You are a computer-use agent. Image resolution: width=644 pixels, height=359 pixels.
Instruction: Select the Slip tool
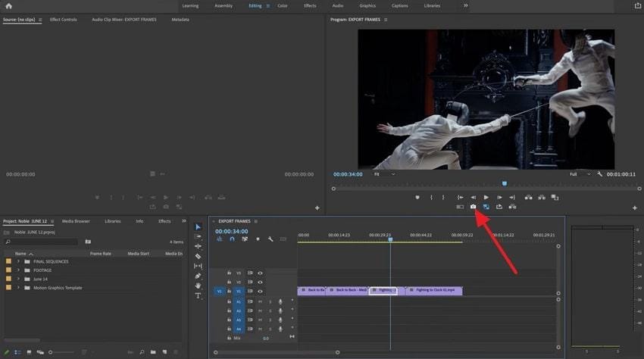click(x=198, y=266)
